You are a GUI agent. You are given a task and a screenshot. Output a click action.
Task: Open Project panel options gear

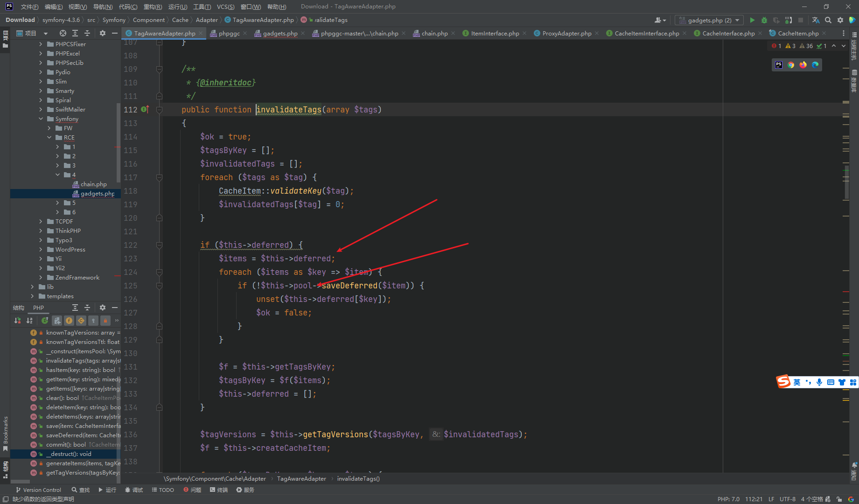pyautogui.click(x=103, y=33)
